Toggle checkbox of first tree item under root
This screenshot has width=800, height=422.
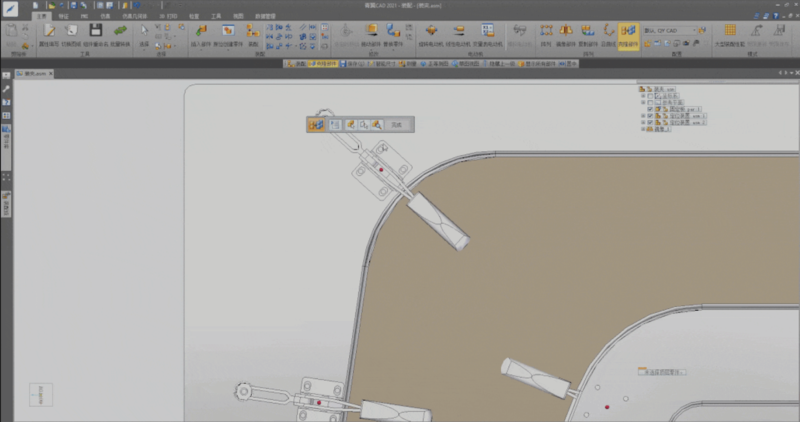pyautogui.click(x=650, y=96)
